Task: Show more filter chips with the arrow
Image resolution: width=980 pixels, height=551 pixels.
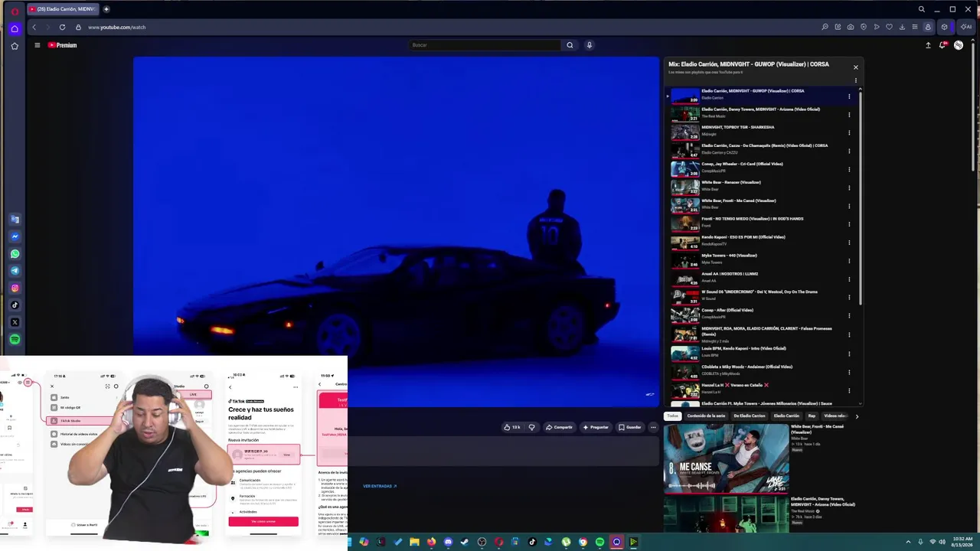Action: click(857, 416)
